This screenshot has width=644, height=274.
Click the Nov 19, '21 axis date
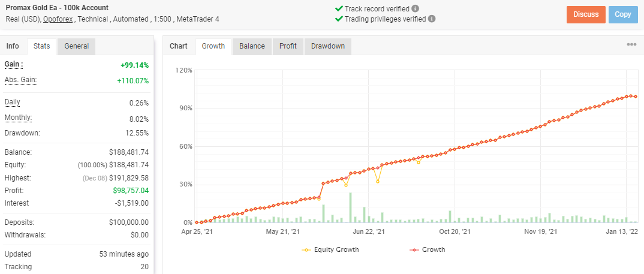click(x=540, y=231)
